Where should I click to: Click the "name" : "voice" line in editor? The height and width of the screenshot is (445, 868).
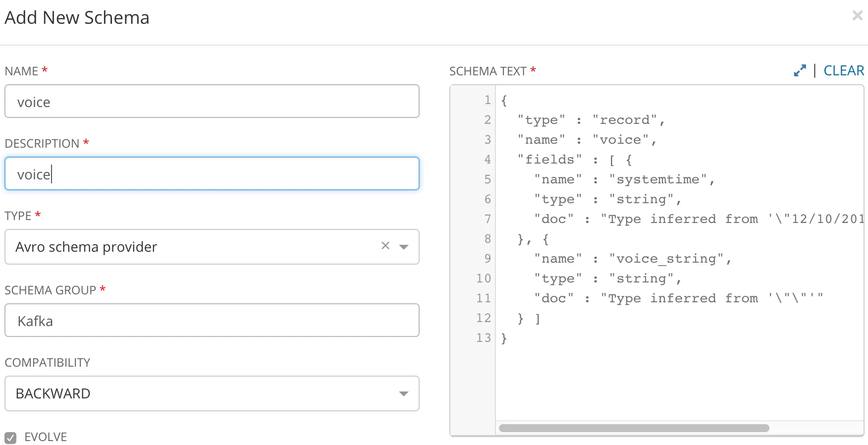click(587, 140)
